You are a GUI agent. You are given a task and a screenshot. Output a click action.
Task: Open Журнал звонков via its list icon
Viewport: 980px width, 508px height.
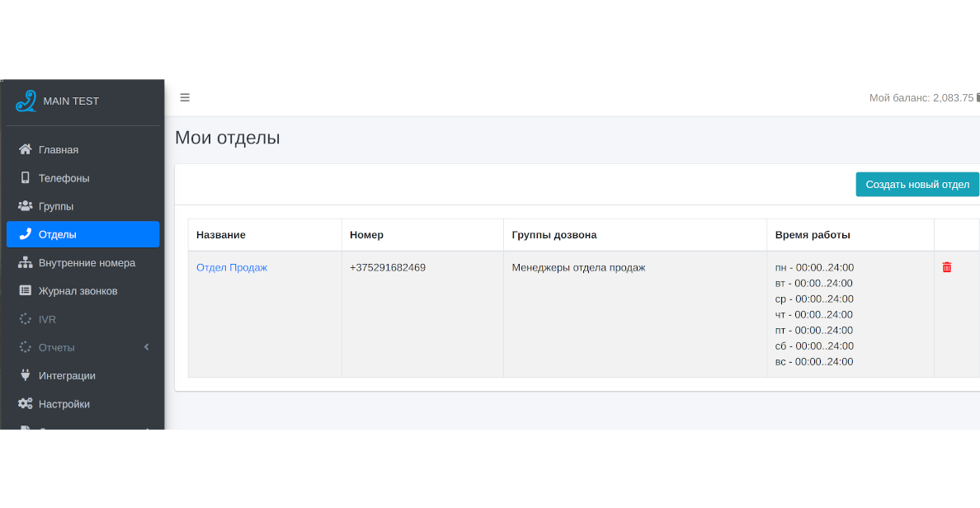[x=24, y=290]
